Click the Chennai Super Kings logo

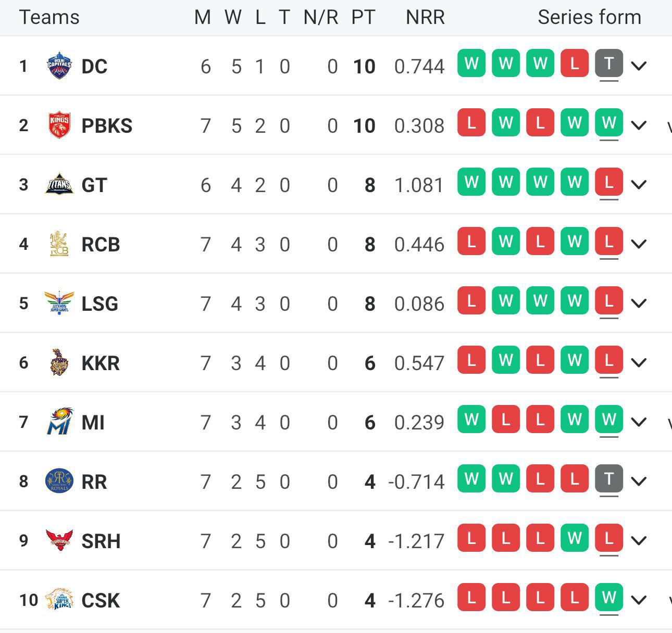click(59, 600)
